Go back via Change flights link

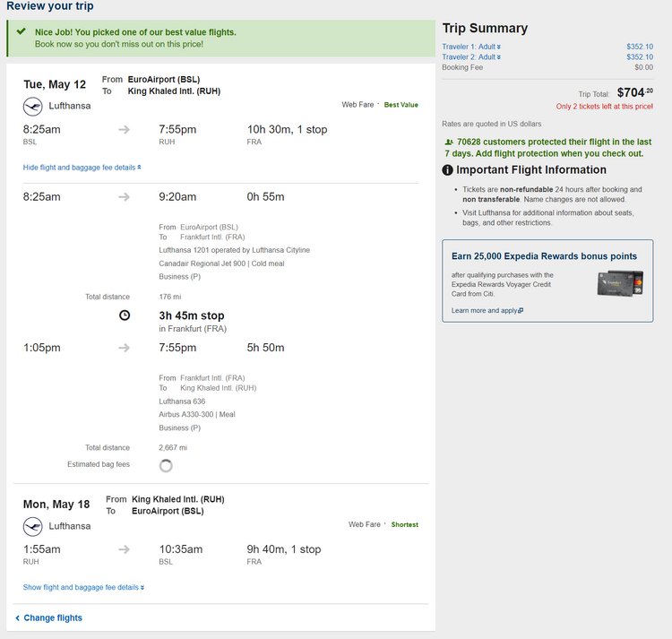[x=49, y=618]
